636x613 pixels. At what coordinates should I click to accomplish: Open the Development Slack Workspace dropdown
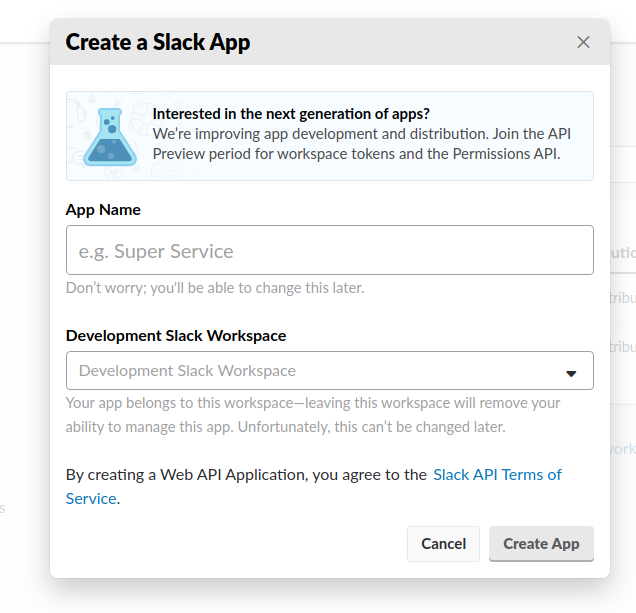pos(330,370)
